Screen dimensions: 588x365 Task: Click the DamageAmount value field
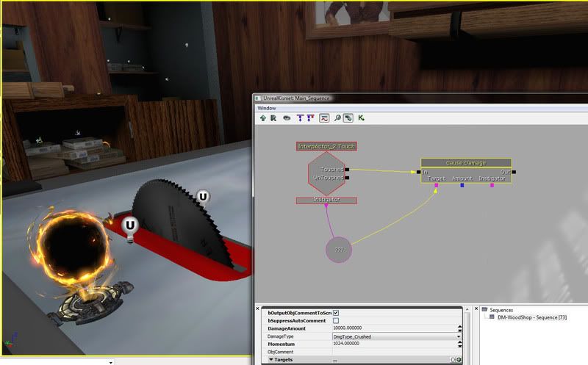[x=395, y=328]
